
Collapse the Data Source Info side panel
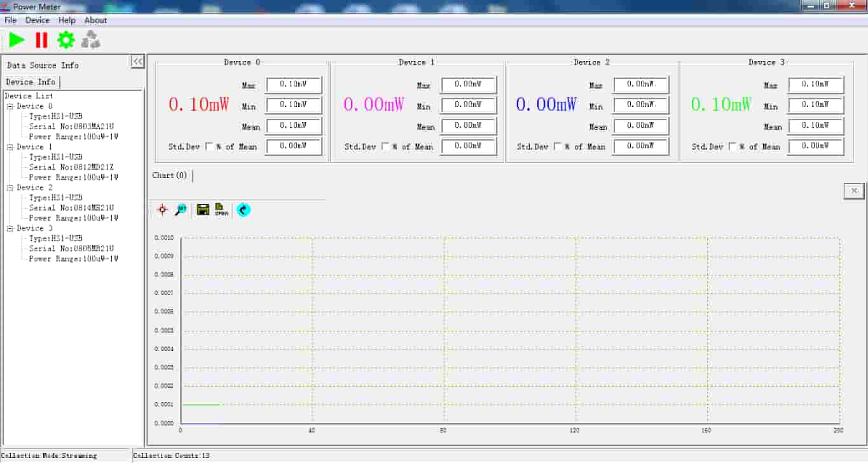[137, 61]
